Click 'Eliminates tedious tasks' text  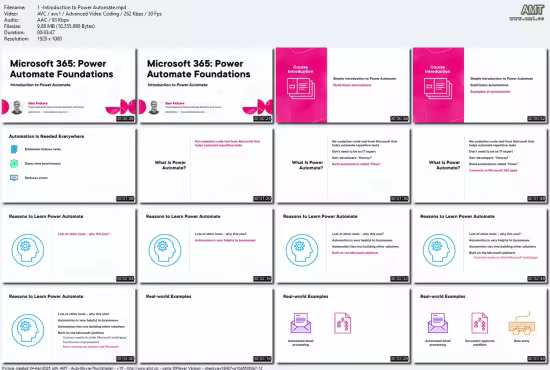point(43,149)
